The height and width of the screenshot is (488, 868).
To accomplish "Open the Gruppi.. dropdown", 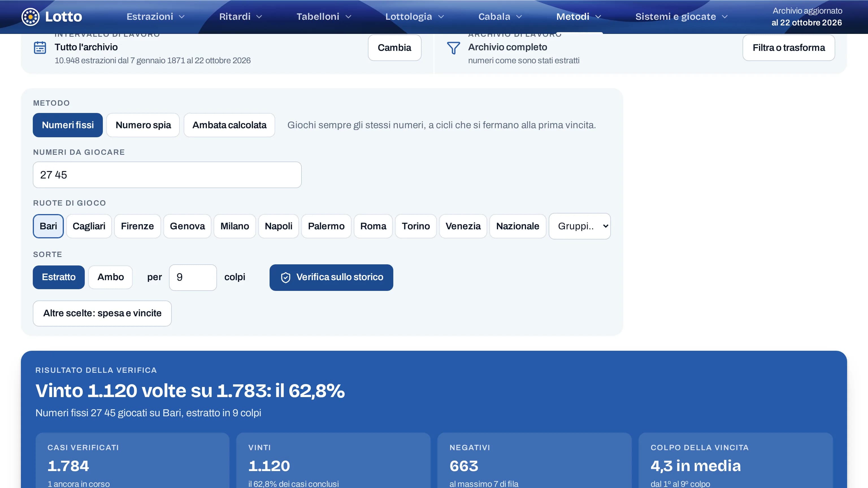I will (580, 226).
